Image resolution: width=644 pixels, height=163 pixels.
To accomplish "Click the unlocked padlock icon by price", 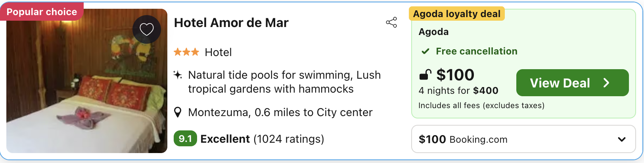I will pyautogui.click(x=425, y=75).
